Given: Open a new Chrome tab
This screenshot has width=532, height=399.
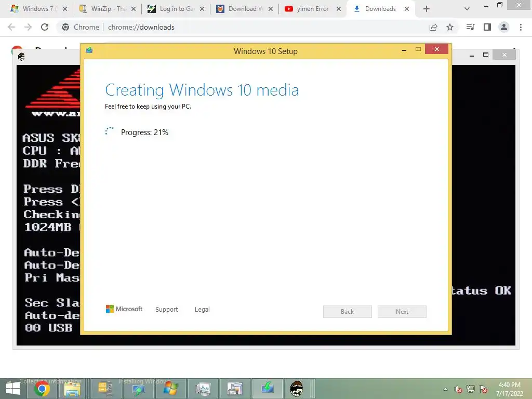Looking at the screenshot, I should 427,9.
